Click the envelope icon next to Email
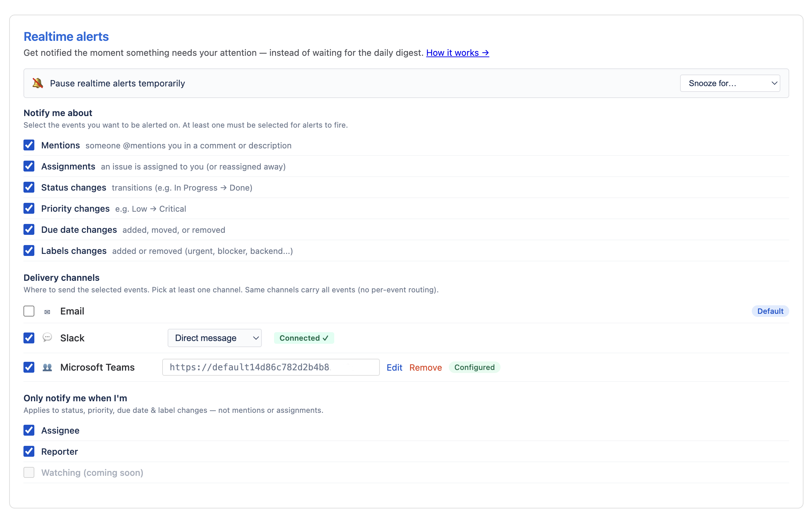812x518 pixels. click(47, 311)
